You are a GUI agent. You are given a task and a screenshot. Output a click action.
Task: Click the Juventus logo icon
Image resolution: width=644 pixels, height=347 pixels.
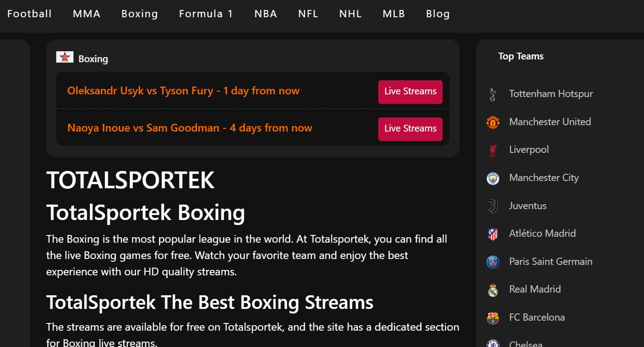point(493,206)
